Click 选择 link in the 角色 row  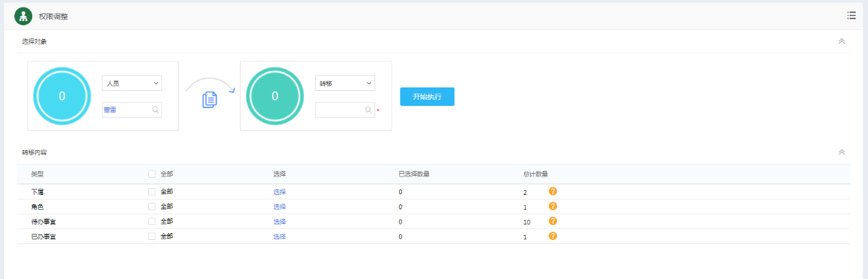coord(280,207)
